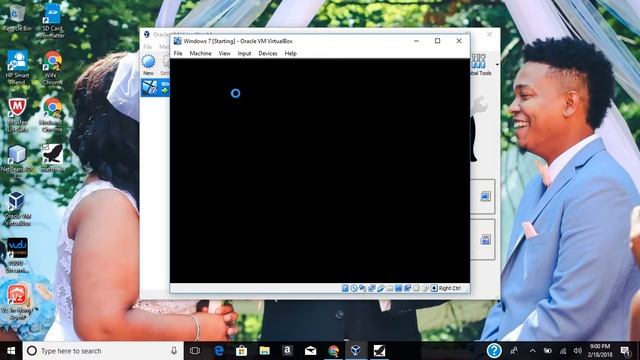This screenshot has height=360, width=640.
Task: Click Global Tools in VirtualBox Manager
Action: [480, 65]
